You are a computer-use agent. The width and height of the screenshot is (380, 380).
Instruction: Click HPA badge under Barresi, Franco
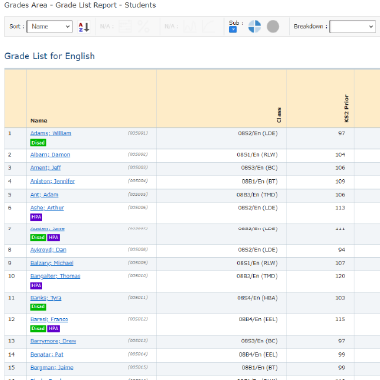(x=53, y=328)
